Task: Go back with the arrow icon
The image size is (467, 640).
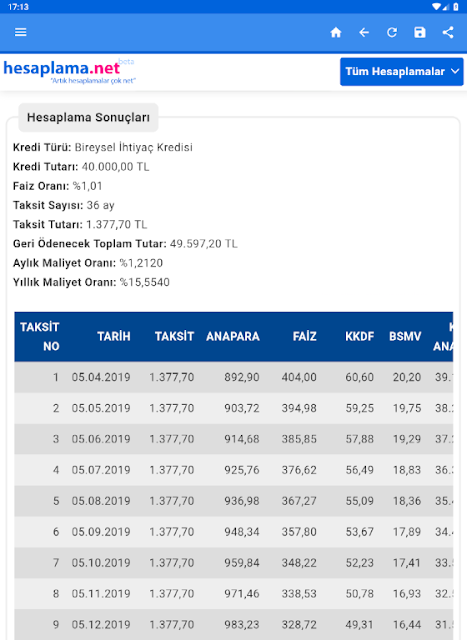Action: point(364,32)
